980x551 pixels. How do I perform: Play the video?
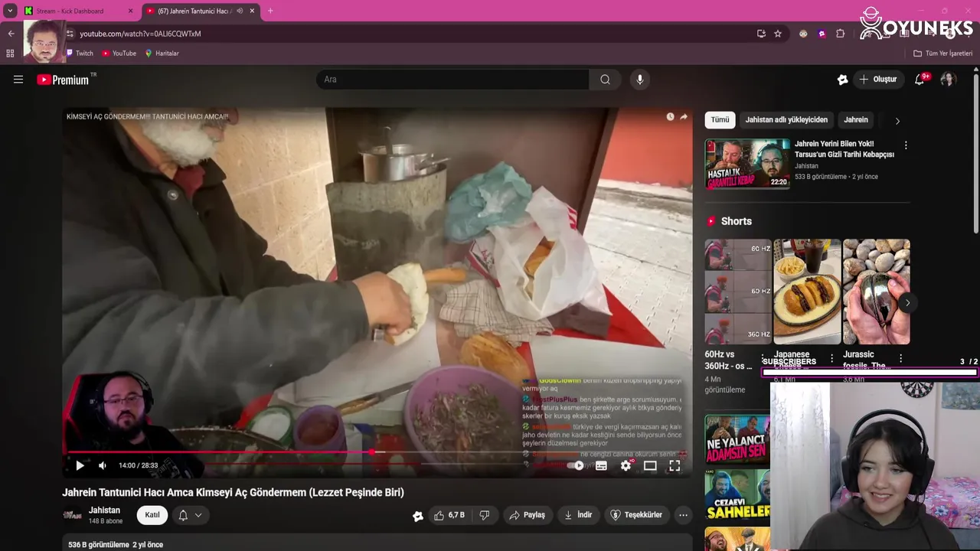pos(80,465)
